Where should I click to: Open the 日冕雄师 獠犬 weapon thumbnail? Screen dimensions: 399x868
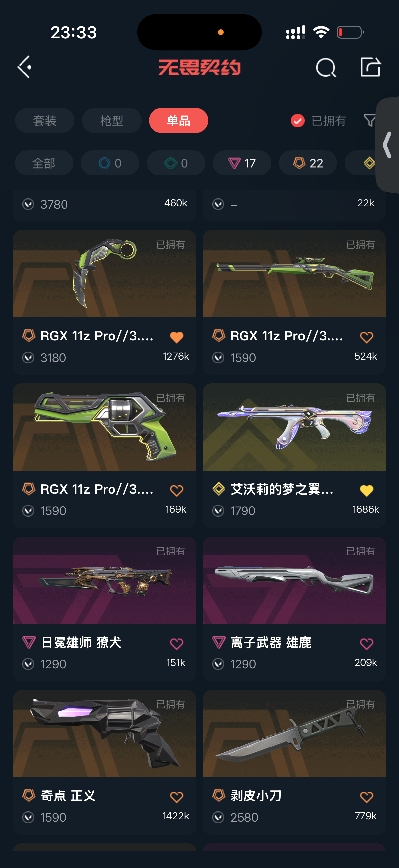tap(104, 580)
